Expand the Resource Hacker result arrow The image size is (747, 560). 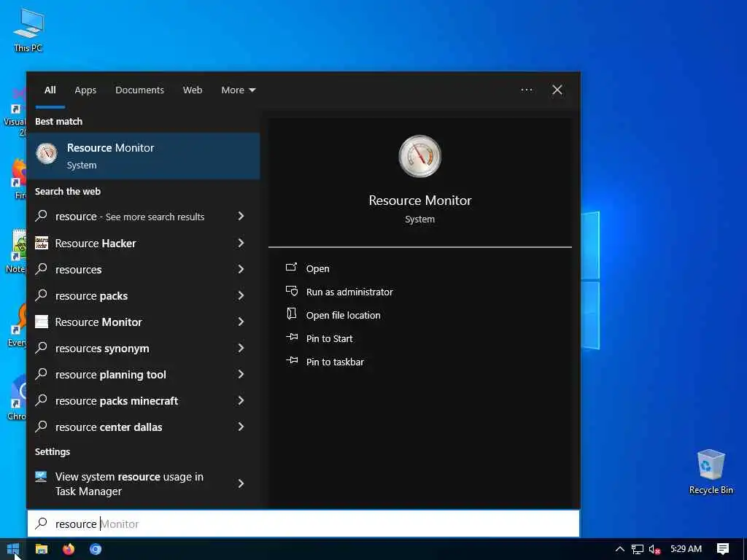point(241,243)
